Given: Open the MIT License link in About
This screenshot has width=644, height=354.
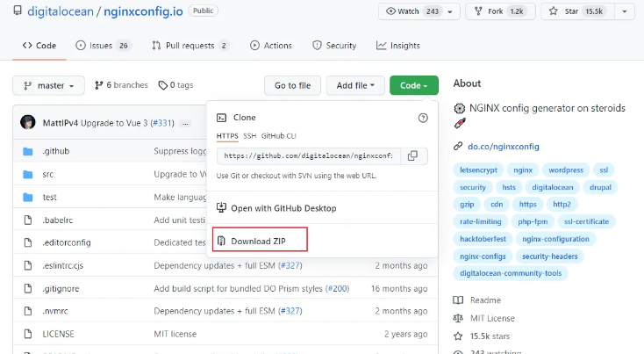Looking at the screenshot, I should [x=492, y=318].
